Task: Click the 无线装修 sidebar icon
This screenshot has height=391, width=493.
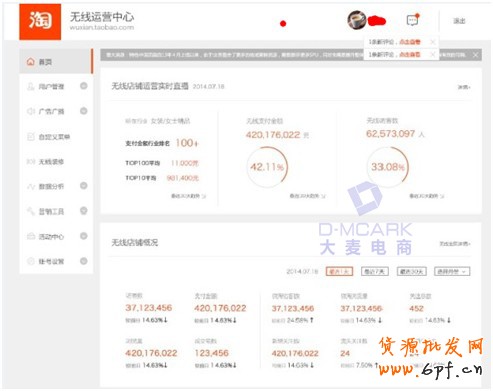Action: [x=31, y=162]
